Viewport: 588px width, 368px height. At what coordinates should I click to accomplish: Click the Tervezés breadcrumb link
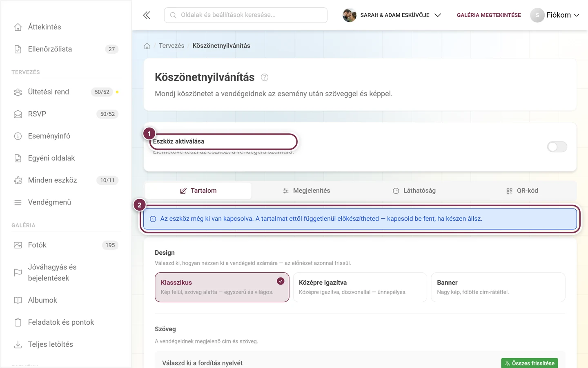pyautogui.click(x=171, y=46)
